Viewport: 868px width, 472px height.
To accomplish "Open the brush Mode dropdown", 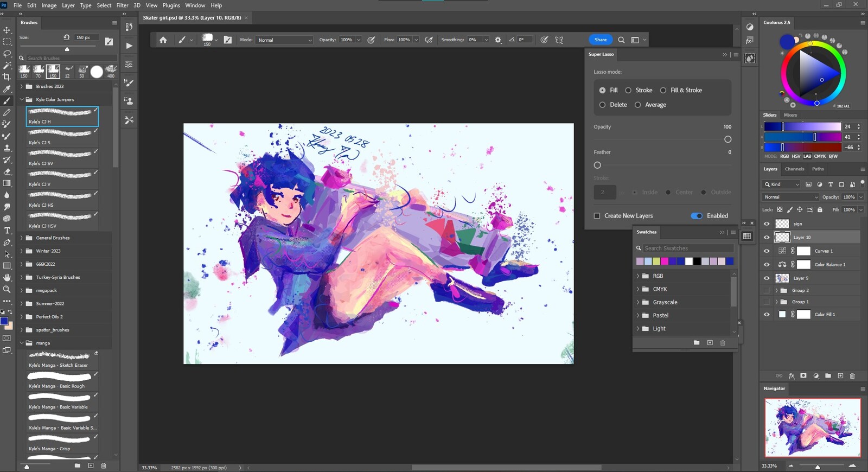I will click(285, 40).
